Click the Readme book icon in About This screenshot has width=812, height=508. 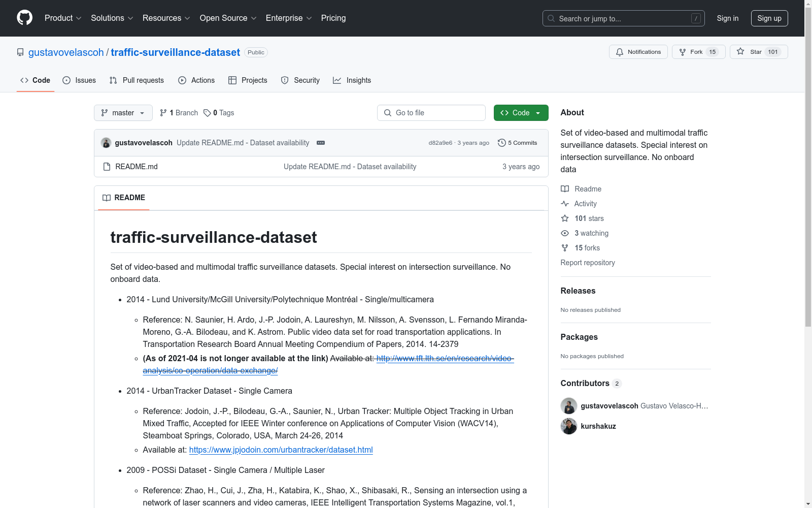pos(565,189)
